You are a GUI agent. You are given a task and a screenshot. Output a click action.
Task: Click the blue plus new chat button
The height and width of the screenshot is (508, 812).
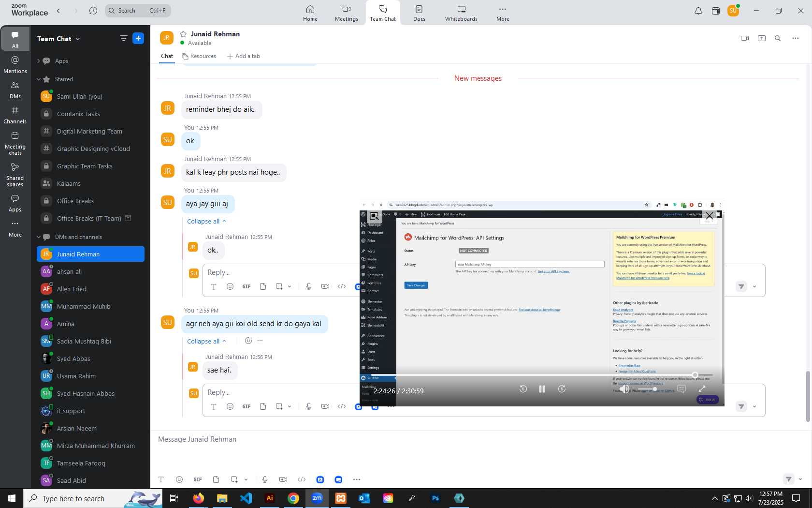138,38
